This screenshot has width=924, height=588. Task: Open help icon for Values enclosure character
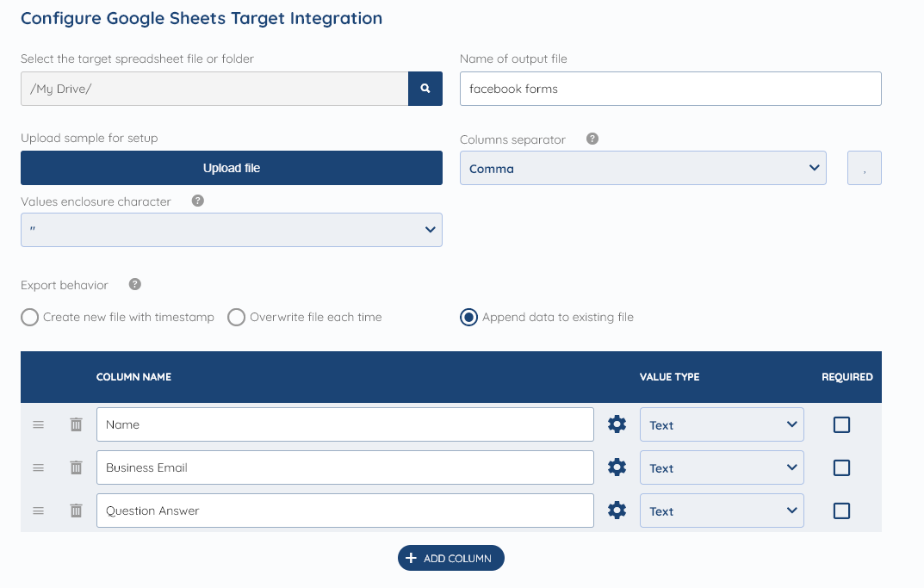tap(198, 201)
